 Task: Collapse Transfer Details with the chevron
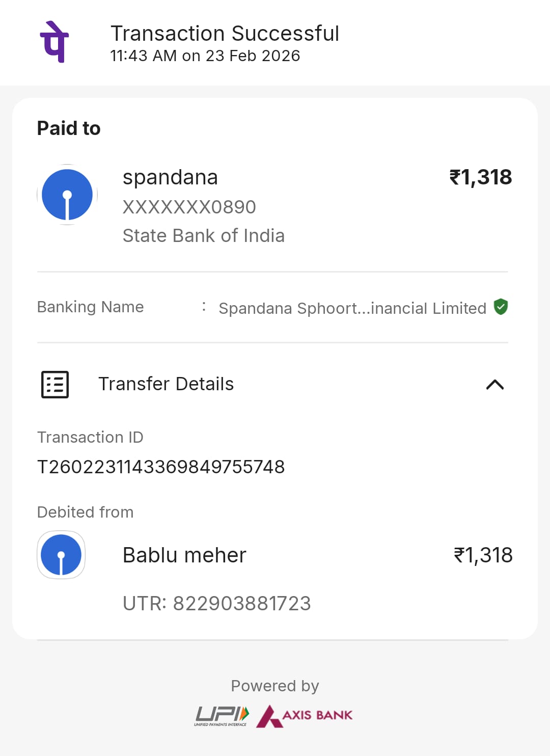[x=495, y=385]
